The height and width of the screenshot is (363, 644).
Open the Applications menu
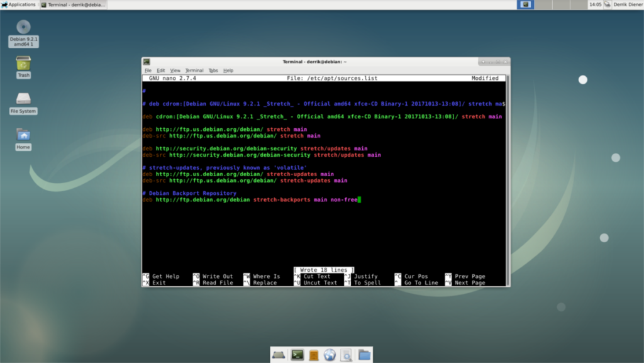tap(17, 4)
